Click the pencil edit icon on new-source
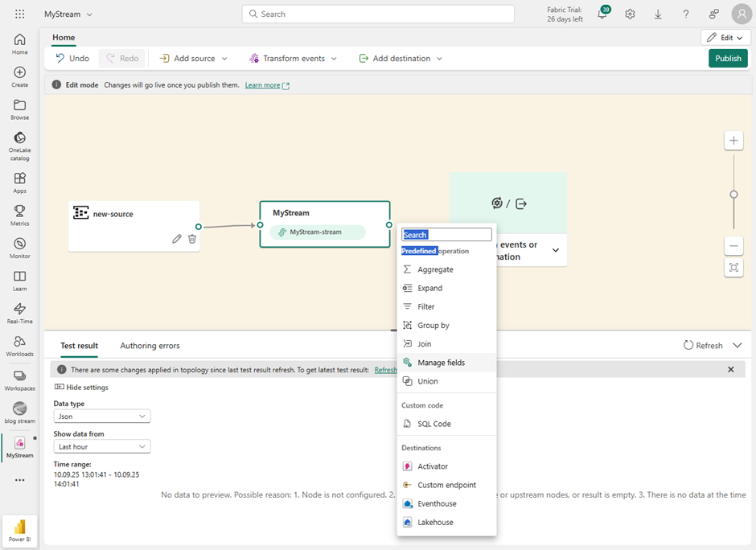Image resolution: width=756 pixels, height=550 pixels. (x=177, y=239)
